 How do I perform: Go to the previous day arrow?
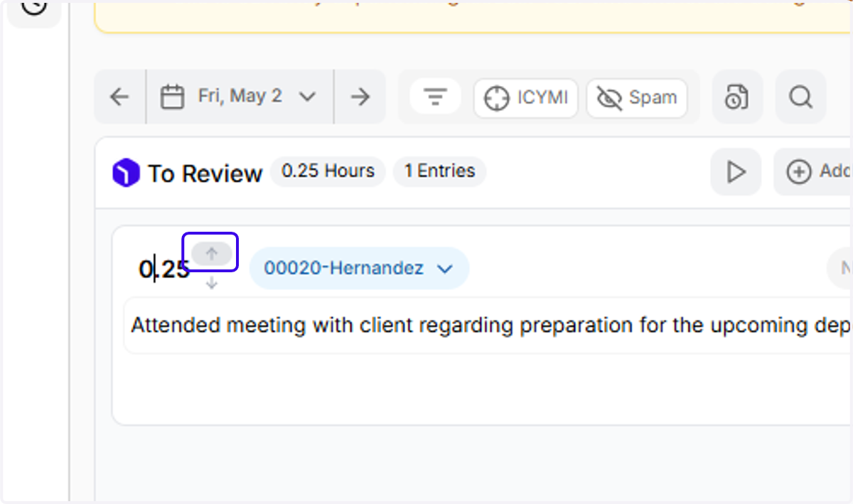pyautogui.click(x=120, y=97)
